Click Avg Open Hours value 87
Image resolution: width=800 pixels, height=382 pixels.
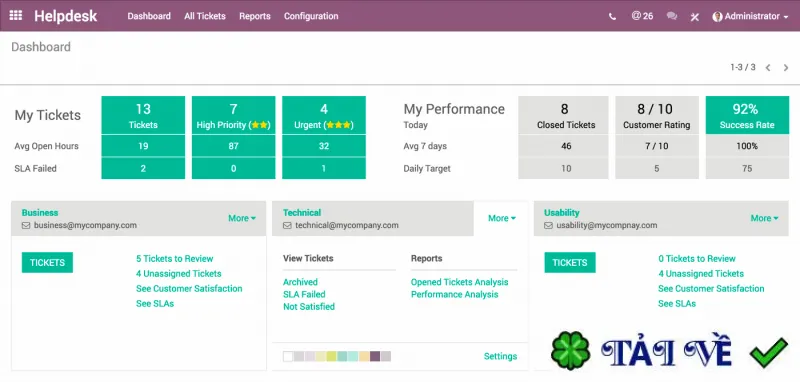click(234, 146)
